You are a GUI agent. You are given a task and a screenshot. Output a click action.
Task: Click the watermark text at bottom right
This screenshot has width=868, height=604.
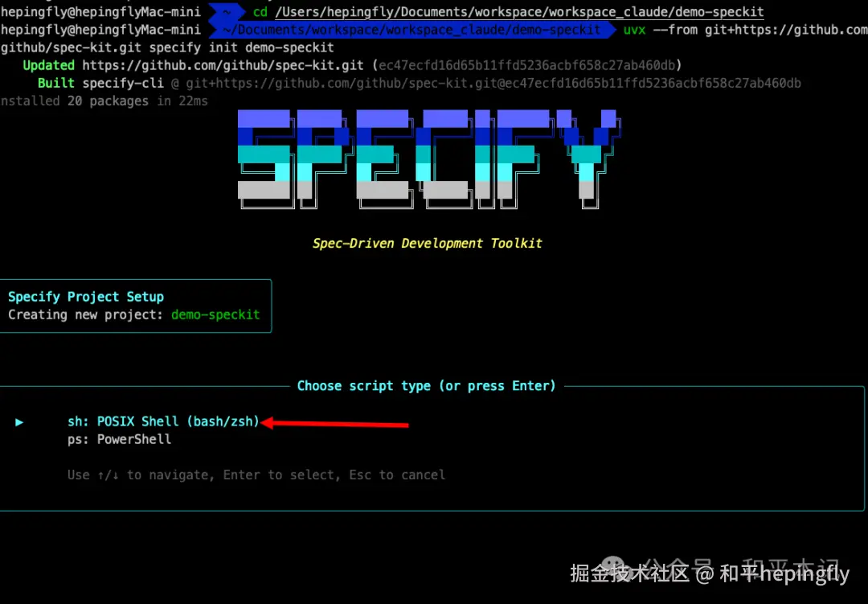tap(710, 573)
